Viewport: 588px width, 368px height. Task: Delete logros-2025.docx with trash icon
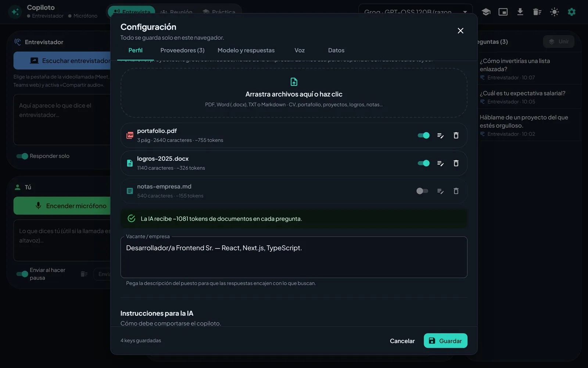(456, 163)
